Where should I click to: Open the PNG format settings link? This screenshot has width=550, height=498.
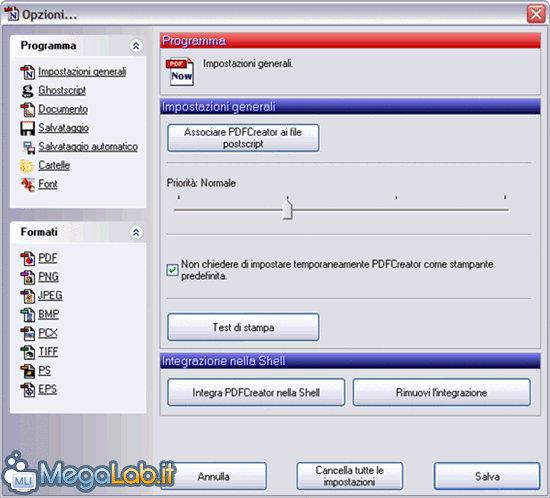[x=48, y=277]
